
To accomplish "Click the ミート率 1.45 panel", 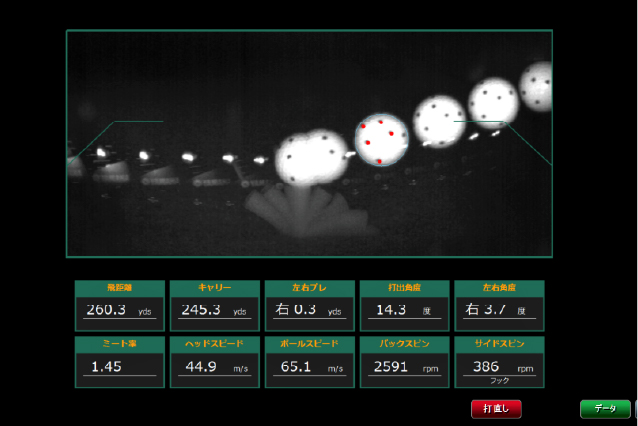I will (119, 361).
